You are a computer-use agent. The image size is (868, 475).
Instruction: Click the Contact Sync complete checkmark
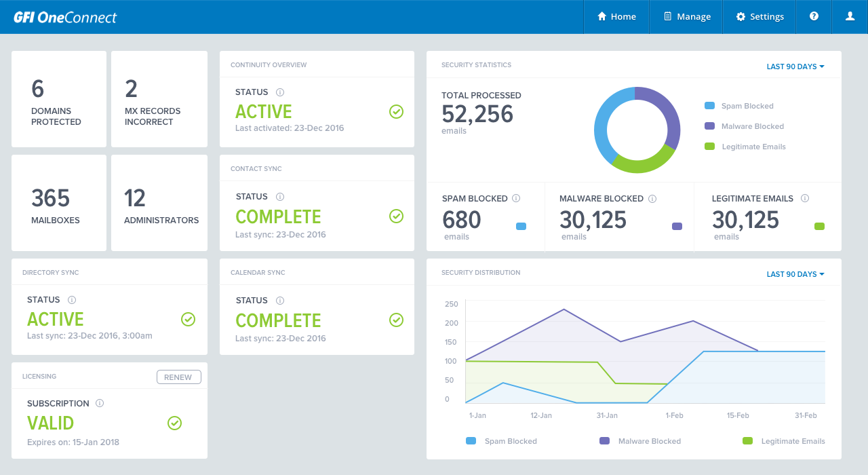tap(397, 216)
